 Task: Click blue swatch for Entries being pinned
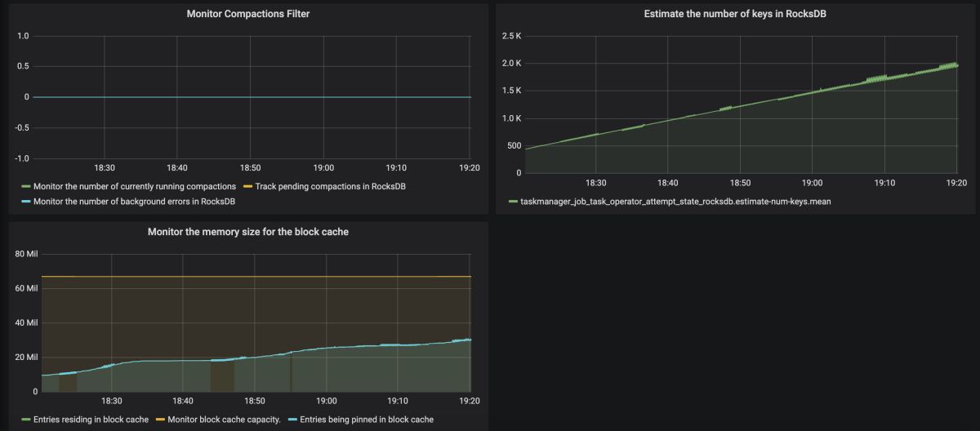(x=291, y=420)
